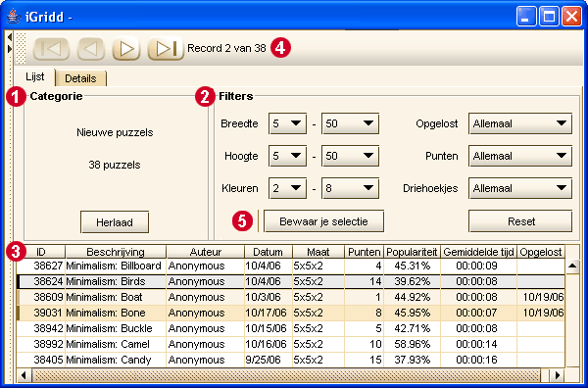588x388 pixels.
Task: Open the Punten filter dropdown
Action: coord(520,156)
